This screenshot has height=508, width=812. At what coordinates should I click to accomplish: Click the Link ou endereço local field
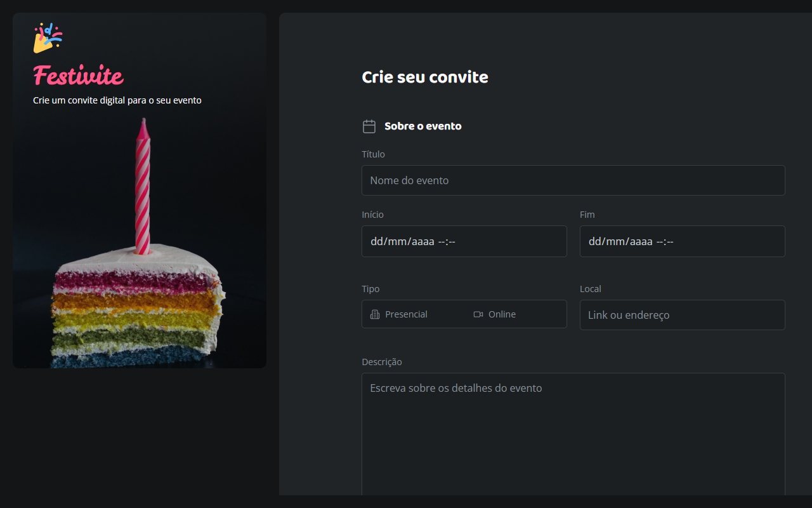683,315
